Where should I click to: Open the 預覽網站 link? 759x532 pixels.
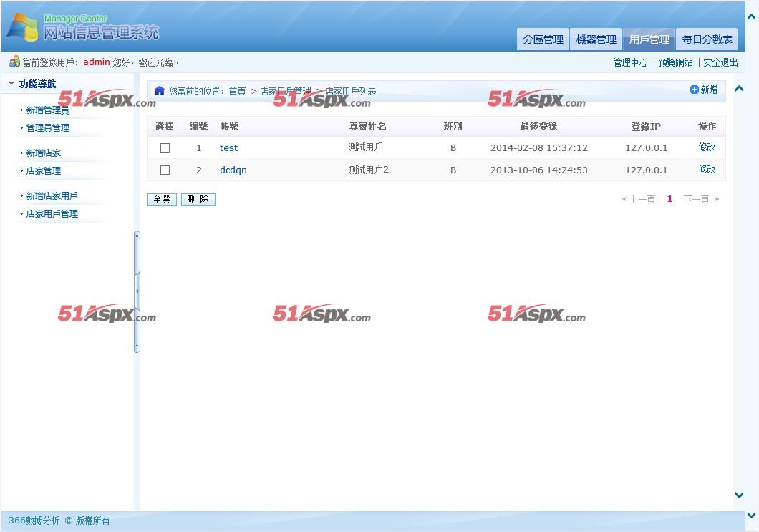675,62
